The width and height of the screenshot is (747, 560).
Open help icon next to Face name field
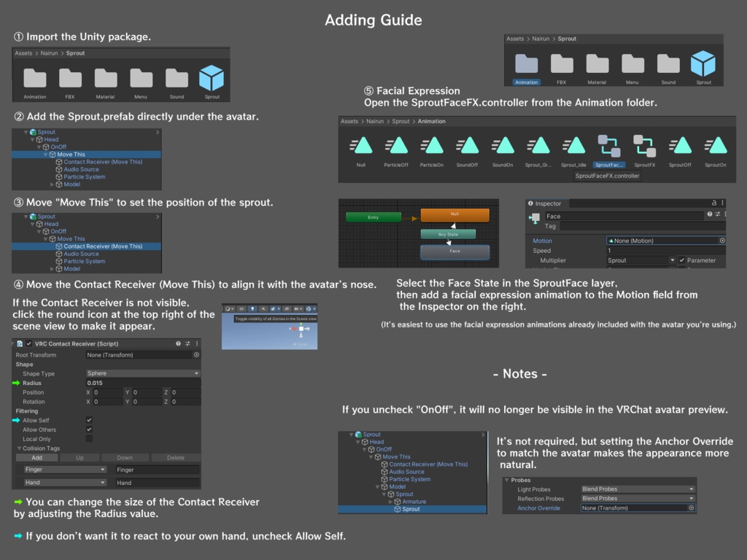coord(710,214)
